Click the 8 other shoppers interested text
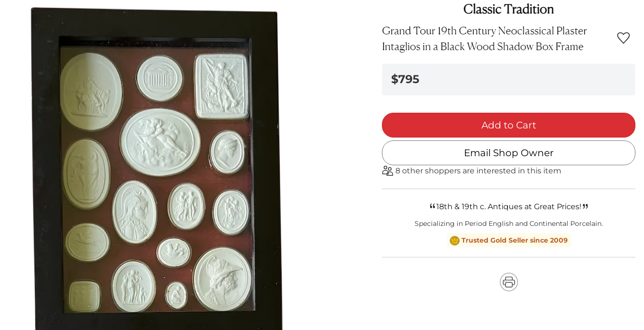 [478, 171]
